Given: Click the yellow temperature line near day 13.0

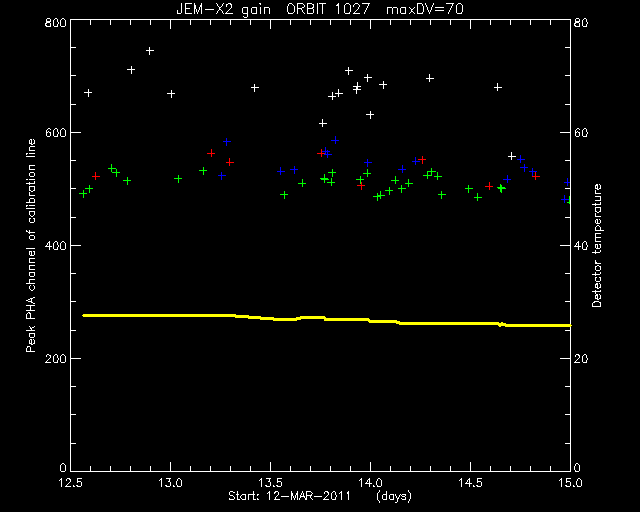Looking at the screenshot, I should pyautogui.click(x=171, y=315).
